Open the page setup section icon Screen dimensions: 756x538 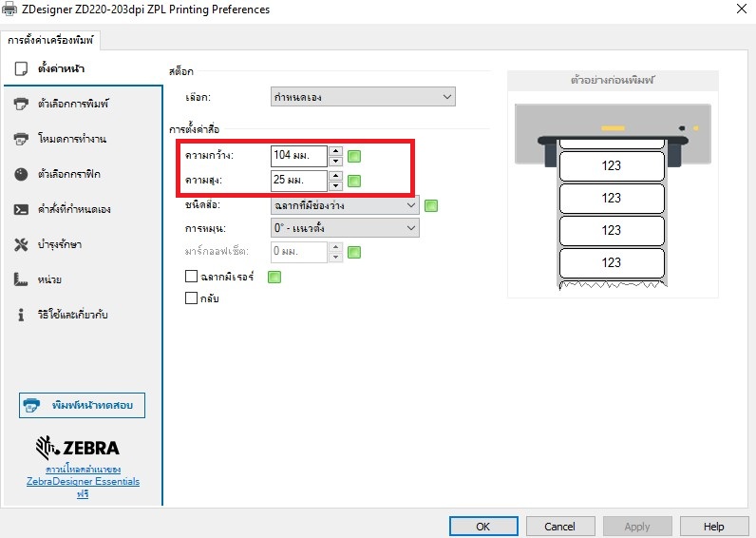[x=21, y=68]
